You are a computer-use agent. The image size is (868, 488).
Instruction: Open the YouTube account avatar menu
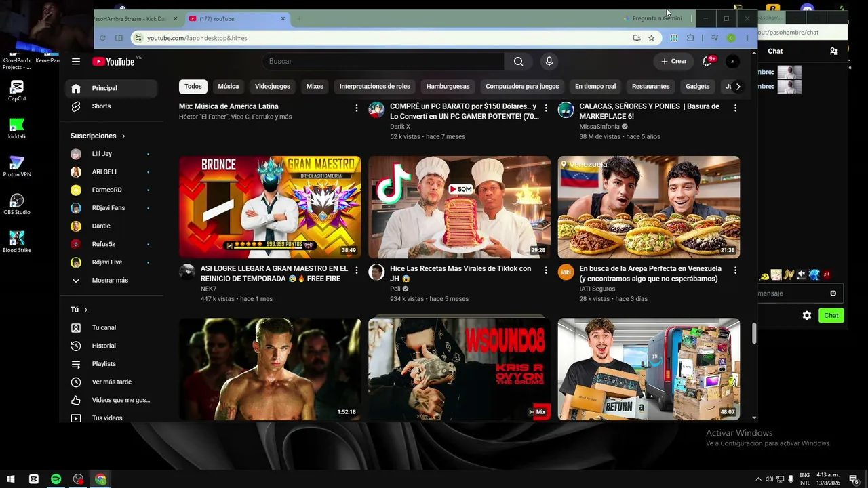(732, 62)
